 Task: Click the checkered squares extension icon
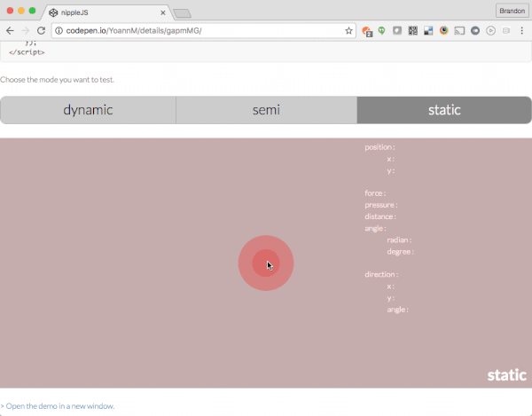(428, 30)
